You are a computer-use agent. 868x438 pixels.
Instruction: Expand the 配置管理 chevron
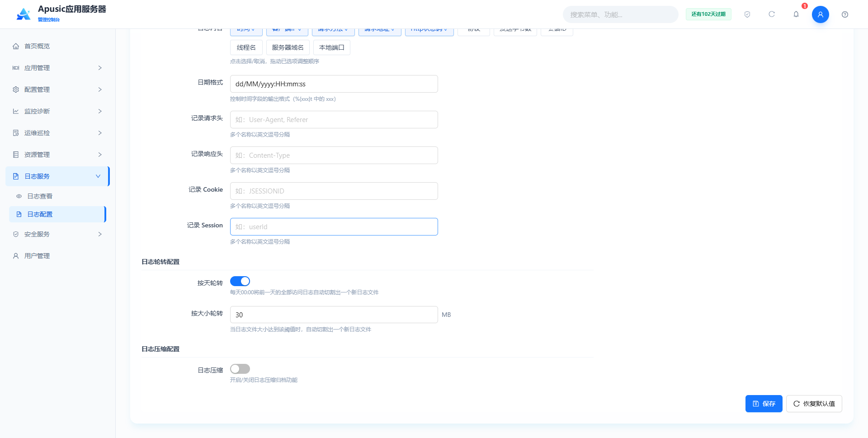pyautogui.click(x=100, y=89)
